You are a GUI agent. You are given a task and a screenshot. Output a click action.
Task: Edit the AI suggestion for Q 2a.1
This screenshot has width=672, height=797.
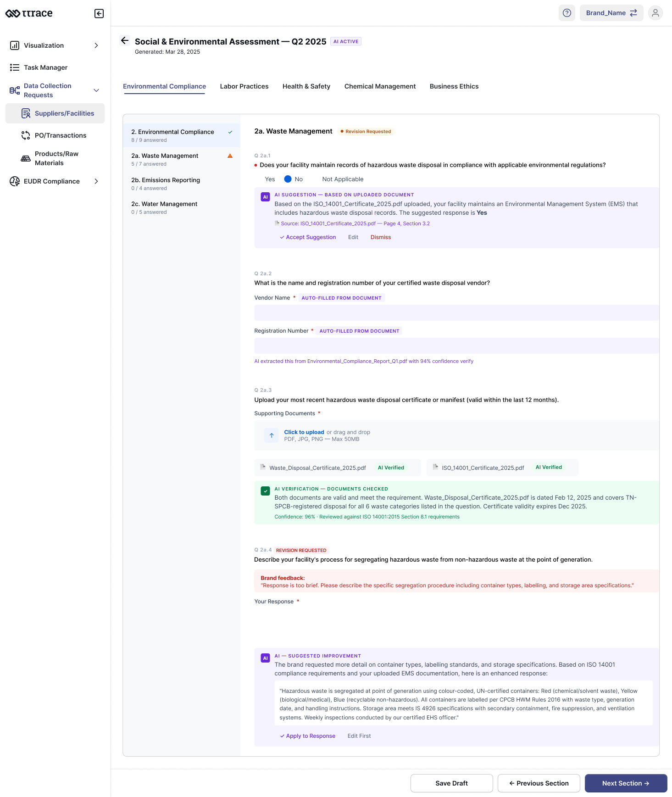pos(353,237)
